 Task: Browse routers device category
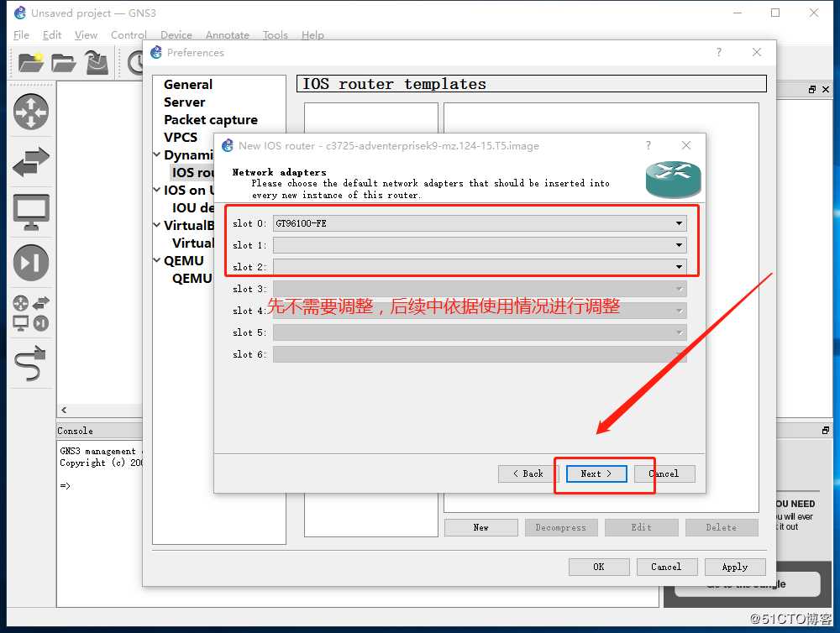[x=31, y=112]
